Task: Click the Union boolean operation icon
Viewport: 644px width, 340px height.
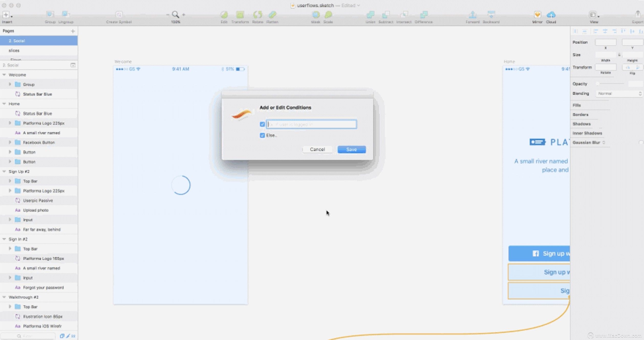Action: 370,15
